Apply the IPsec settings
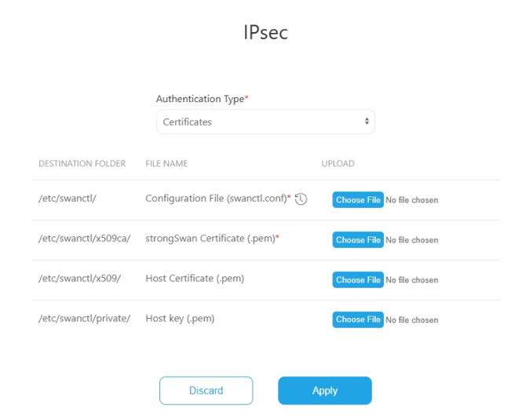Screen dimensions: 526x420 (324, 390)
